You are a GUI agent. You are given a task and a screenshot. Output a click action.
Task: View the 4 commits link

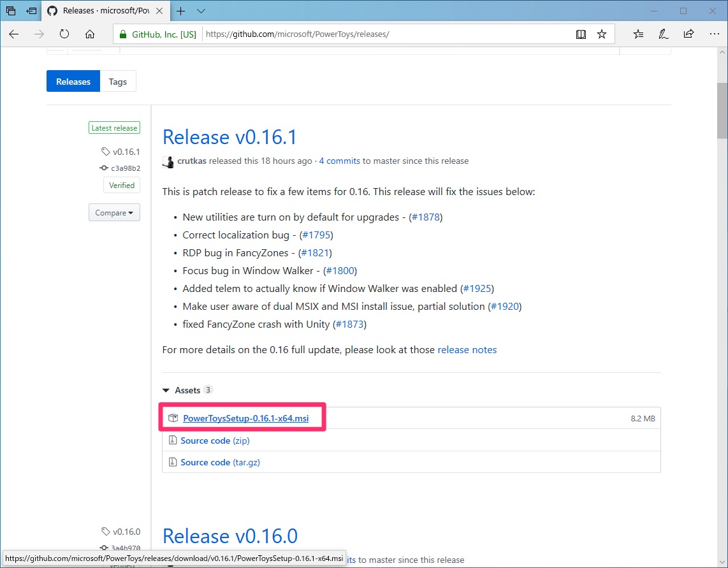(x=339, y=161)
